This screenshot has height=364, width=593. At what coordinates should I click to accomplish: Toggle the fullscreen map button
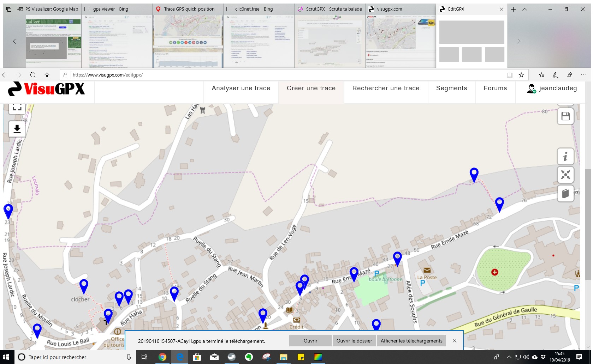pos(17,107)
